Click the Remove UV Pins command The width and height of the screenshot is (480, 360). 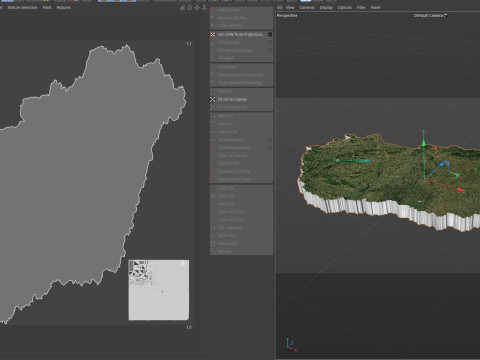(241, 18)
